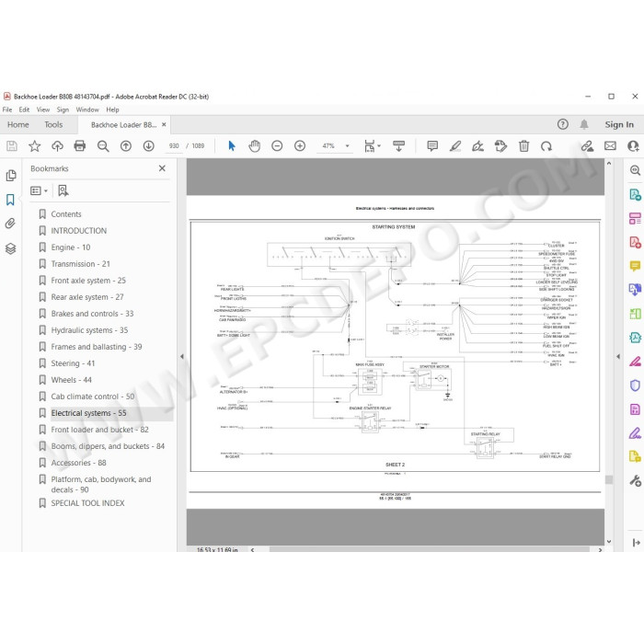
Task: Jump to Hydraulic systems - 35 bookmark
Action: coord(89,330)
